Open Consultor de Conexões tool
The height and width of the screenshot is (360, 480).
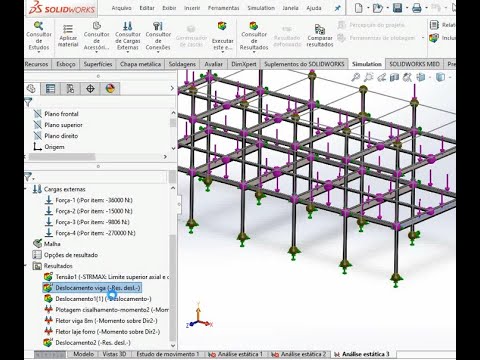(158, 36)
